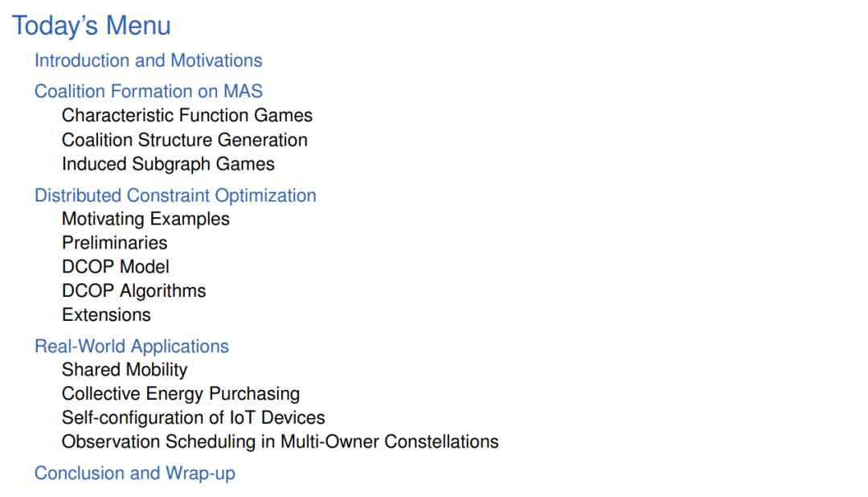Go to Conclusion and Wrap-up
Screen dimensions: 868x497
[x=135, y=473]
